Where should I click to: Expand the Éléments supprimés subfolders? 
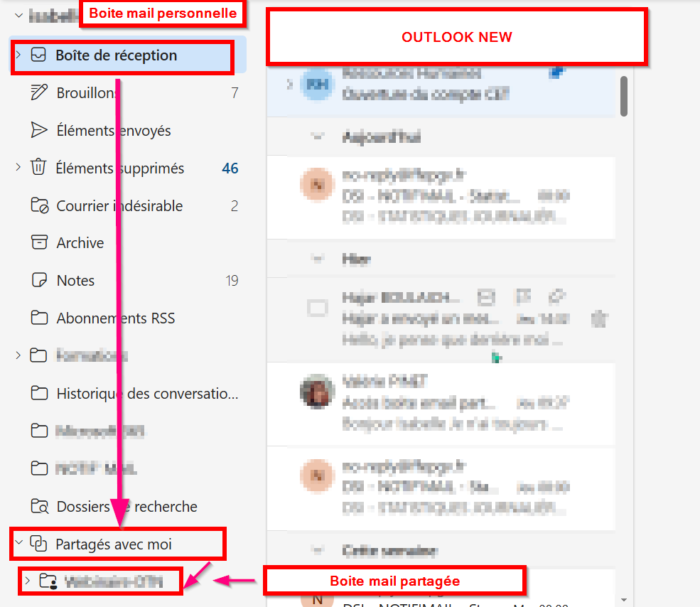18,167
